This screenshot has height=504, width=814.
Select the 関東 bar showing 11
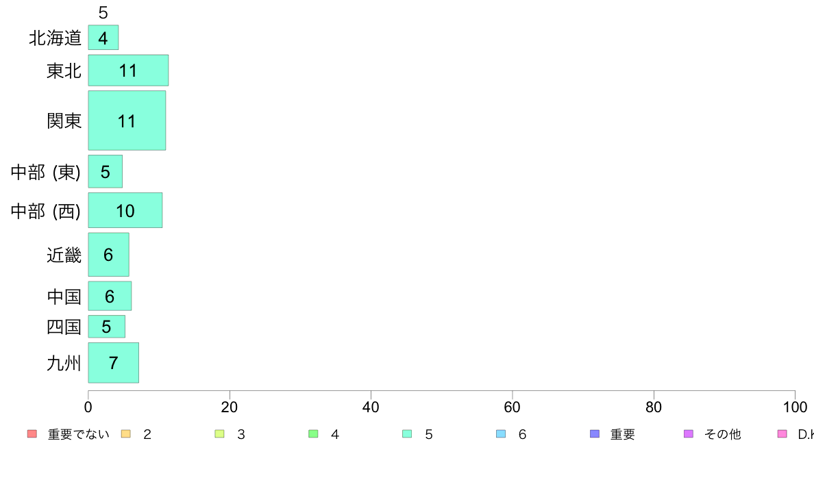coord(127,121)
